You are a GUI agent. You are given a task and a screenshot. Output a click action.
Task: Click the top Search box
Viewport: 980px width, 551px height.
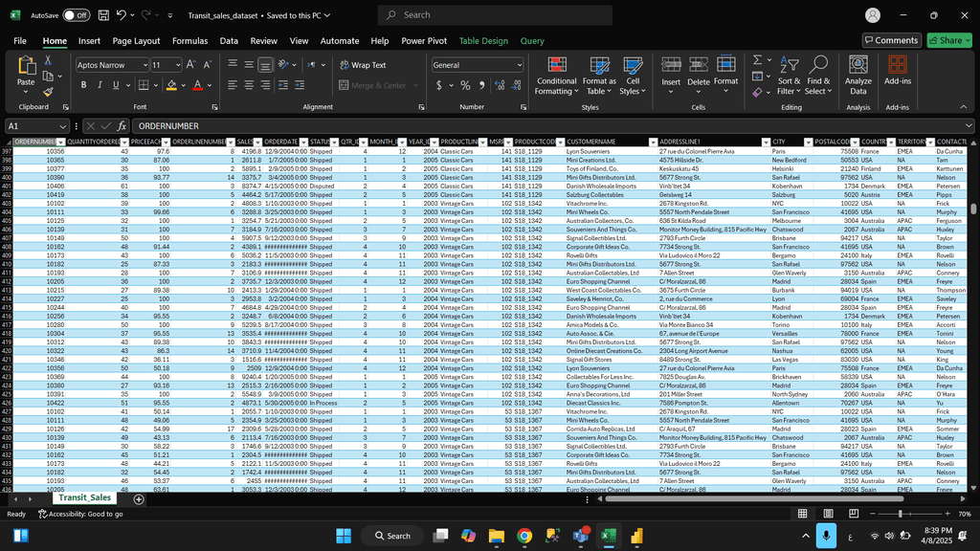pyautogui.click(x=495, y=15)
